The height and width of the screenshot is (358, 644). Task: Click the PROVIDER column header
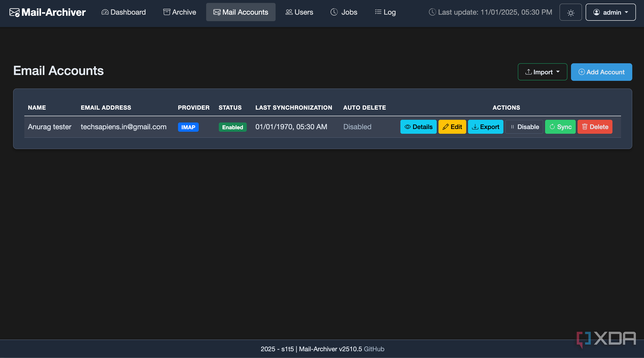tap(194, 108)
